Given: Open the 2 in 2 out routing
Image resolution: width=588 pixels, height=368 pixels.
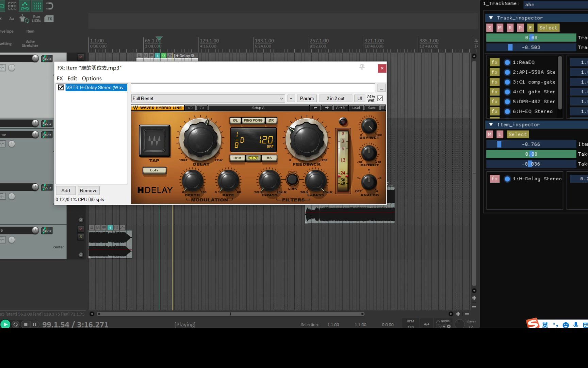Looking at the screenshot, I should click(335, 98).
